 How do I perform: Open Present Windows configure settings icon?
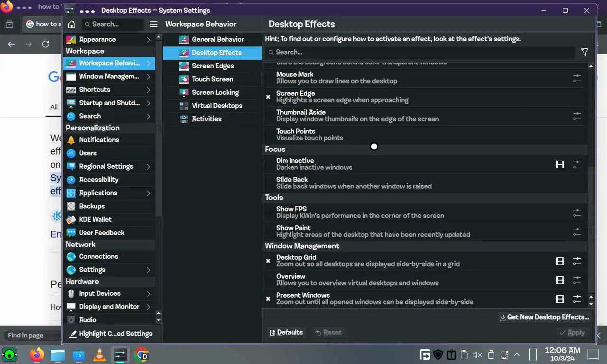(577, 299)
